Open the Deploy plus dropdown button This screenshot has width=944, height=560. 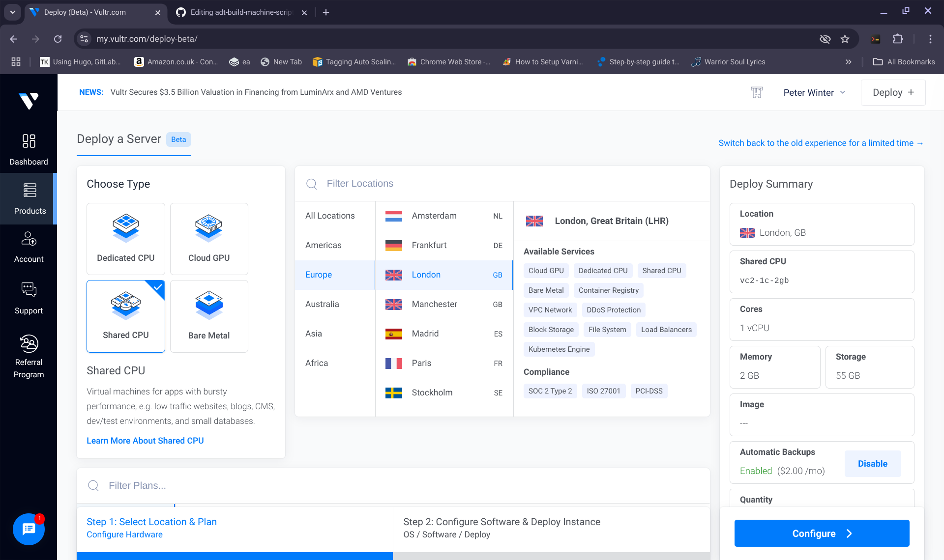tap(893, 92)
